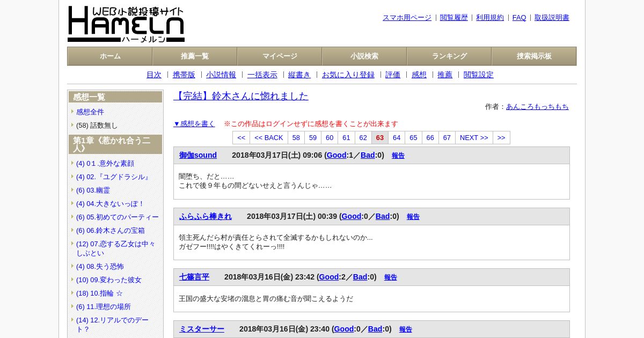Viewport: 644px width, 338px height.
Task: Select chapter (4) 01.意外な素顔
Action: coord(105,164)
